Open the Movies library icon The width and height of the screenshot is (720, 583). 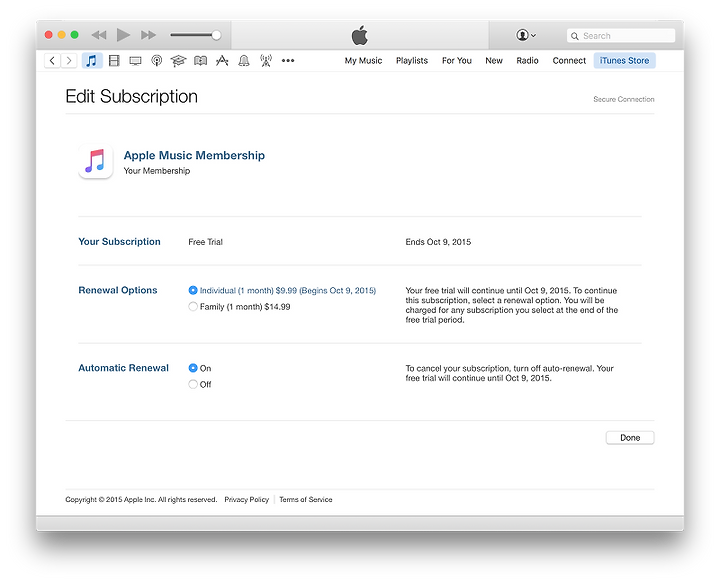pos(114,61)
